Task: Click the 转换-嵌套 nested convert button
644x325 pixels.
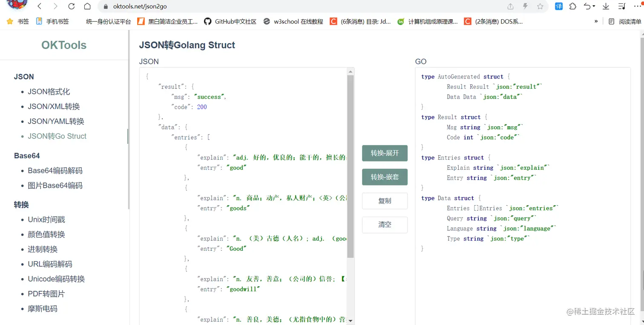Action: [x=385, y=177]
